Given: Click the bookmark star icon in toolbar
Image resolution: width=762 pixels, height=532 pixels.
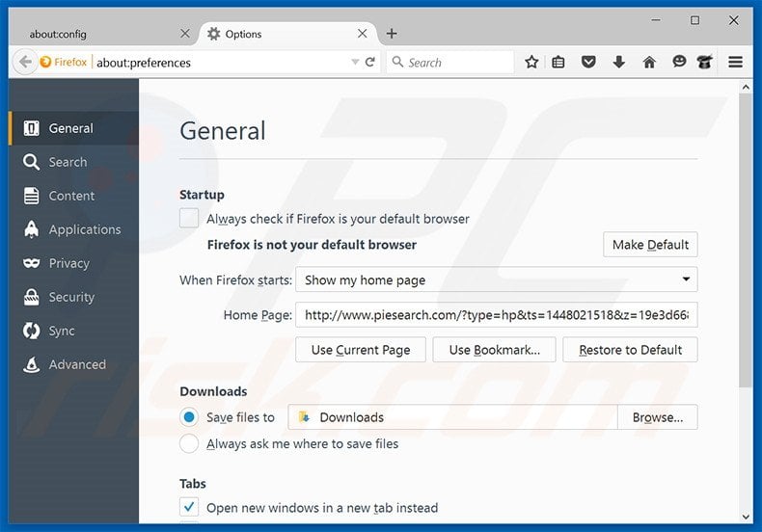Looking at the screenshot, I should tap(531, 62).
